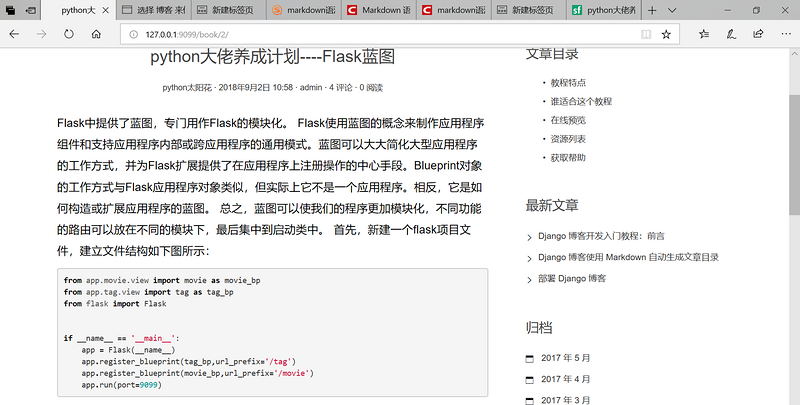Open 获取帮助 contents entry
Screen dimensions: 800x405
[x=568, y=158]
